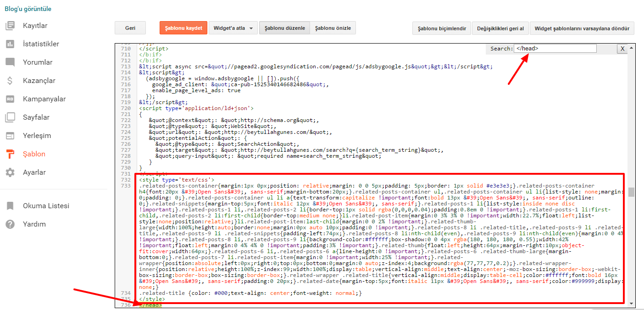Image resolution: width=644 pixels, height=310 pixels.
Task: Open the Yorumlar comment icon
Action: pyautogui.click(x=10, y=62)
